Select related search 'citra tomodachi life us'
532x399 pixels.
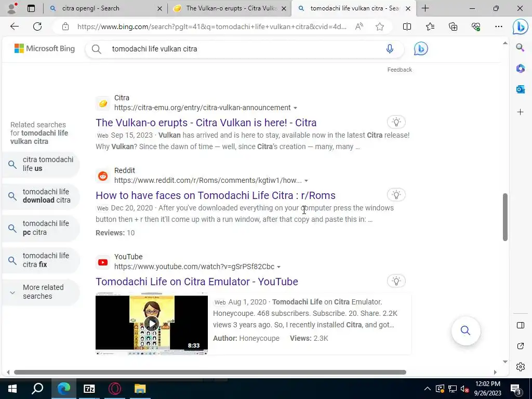pos(41,164)
